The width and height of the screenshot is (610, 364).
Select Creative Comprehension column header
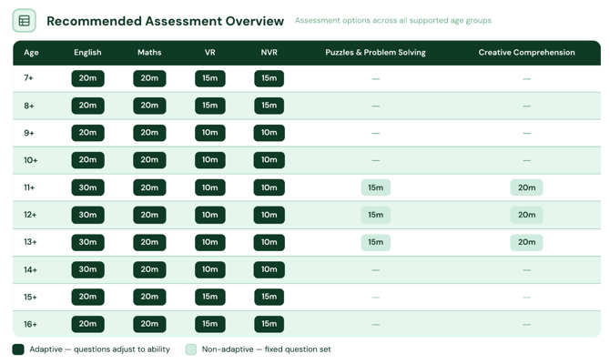(x=527, y=53)
